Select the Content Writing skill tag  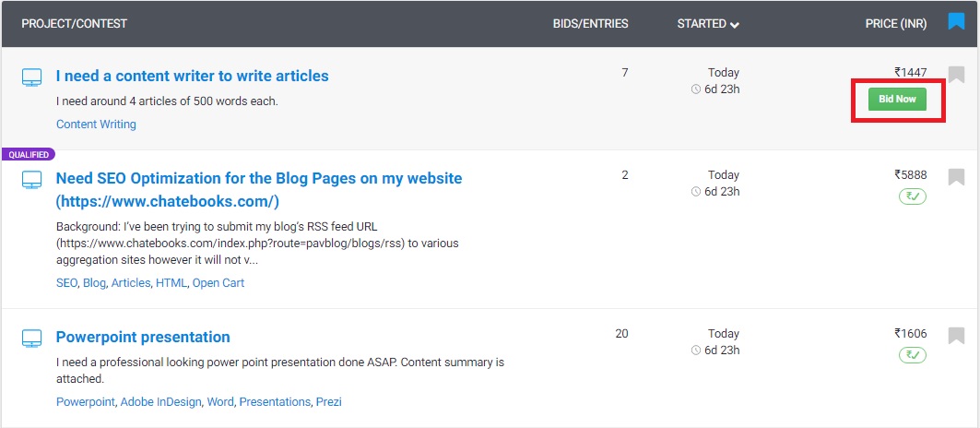[x=96, y=124]
